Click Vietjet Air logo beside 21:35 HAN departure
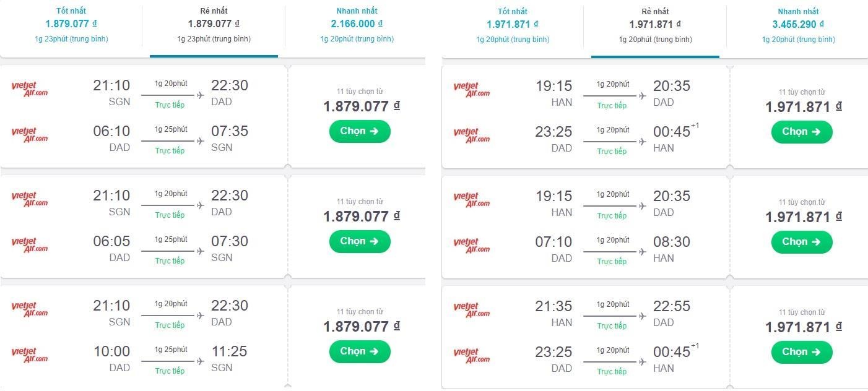This screenshot has height=391, width=868. (x=471, y=310)
